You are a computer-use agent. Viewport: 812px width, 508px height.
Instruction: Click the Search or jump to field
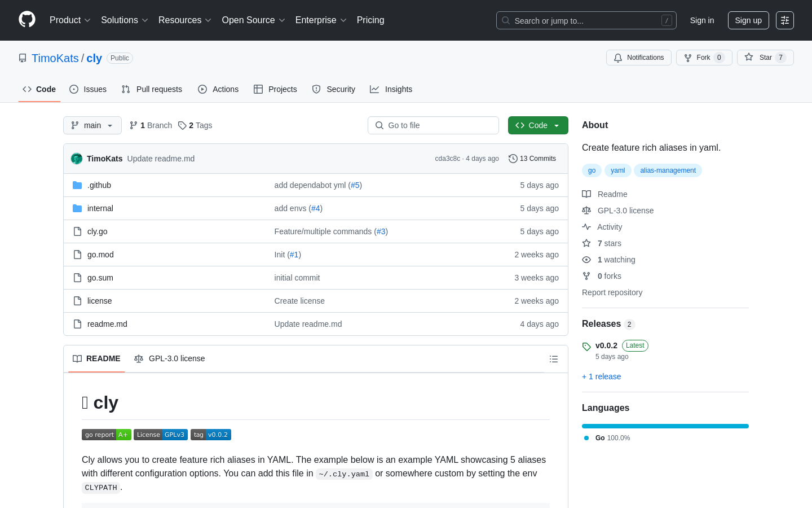pyautogui.click(x=586, y=20)
